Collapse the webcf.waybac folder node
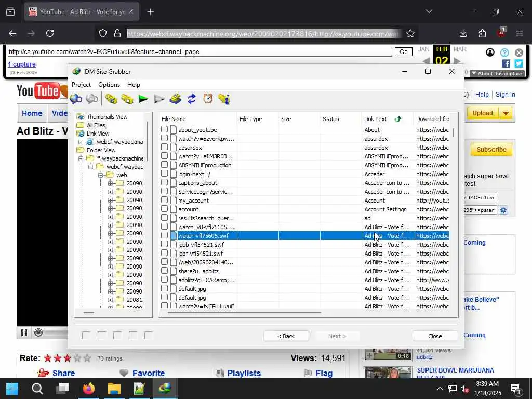 [x=90, y=167]
